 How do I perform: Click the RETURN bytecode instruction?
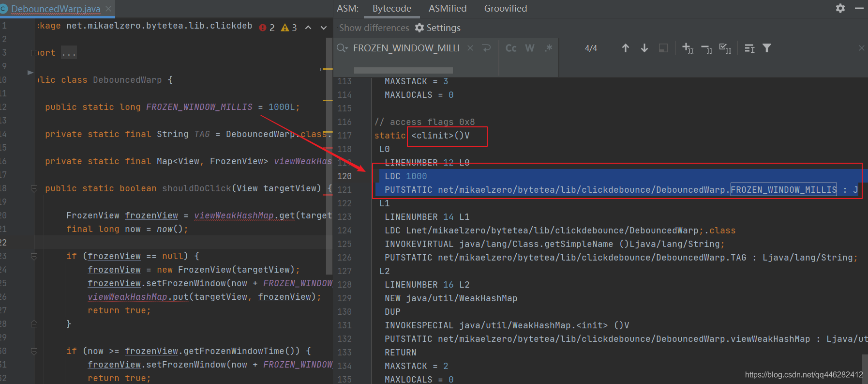pos(401,353)
